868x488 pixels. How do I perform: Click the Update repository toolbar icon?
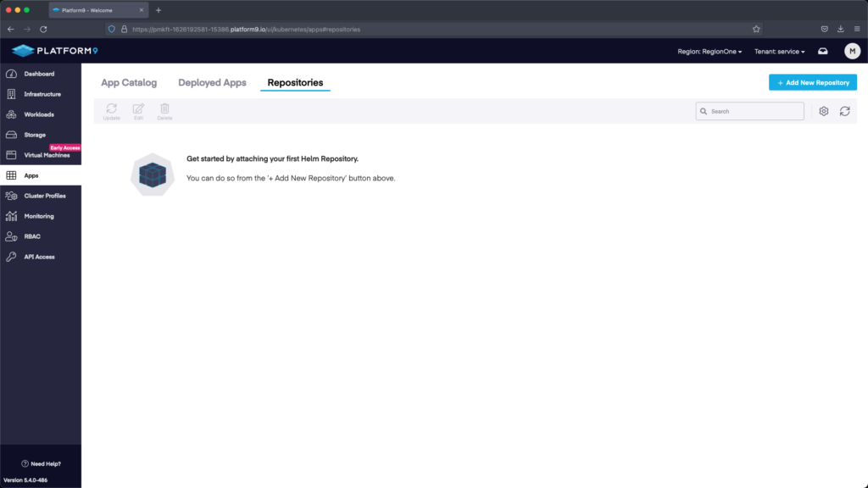click(111, 111)
